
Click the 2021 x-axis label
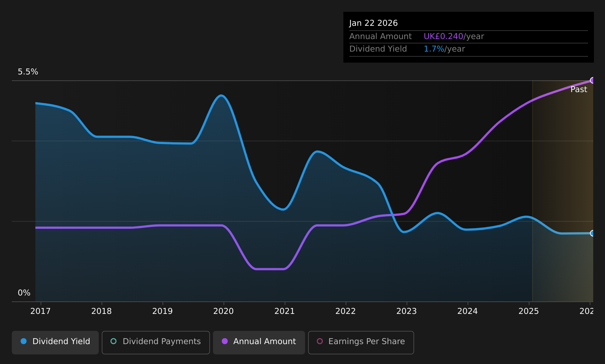pos(284,311)
